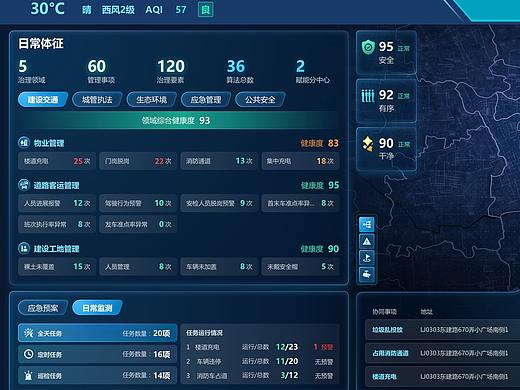Screen dimensions: 520x390
Task: Click 健康度 95 for 道路客运管理
Action: point(319,185)
